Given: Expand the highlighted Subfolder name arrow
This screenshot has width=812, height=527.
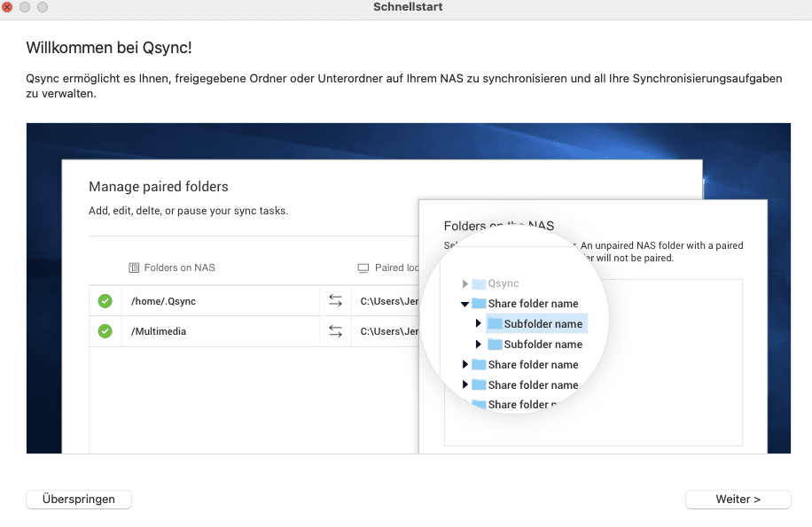Looking at the screenshot, I should pyautogui.click(x=479, y=323).
